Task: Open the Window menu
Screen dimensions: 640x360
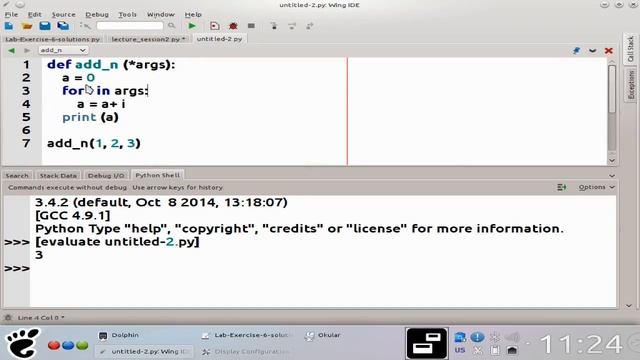Action: tap(160, 14)
